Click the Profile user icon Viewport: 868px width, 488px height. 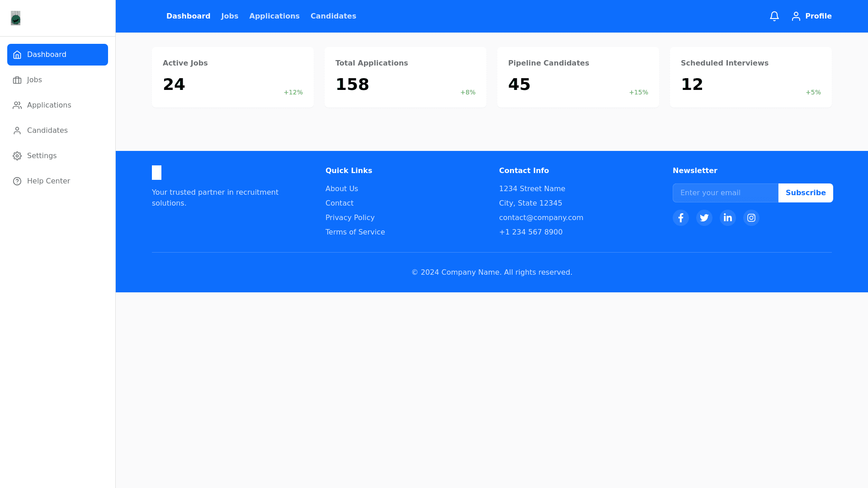(796, 16)
